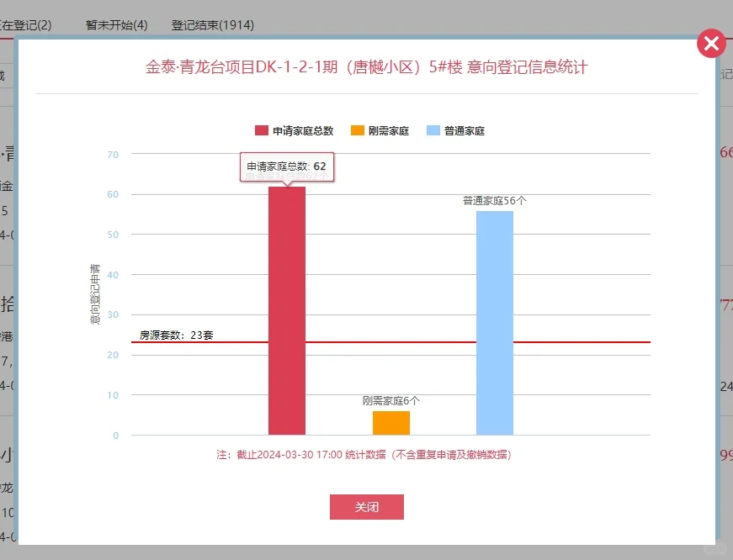Click the red X close icon
Viewport: 733px width, 560px height.
pos(711,43)
